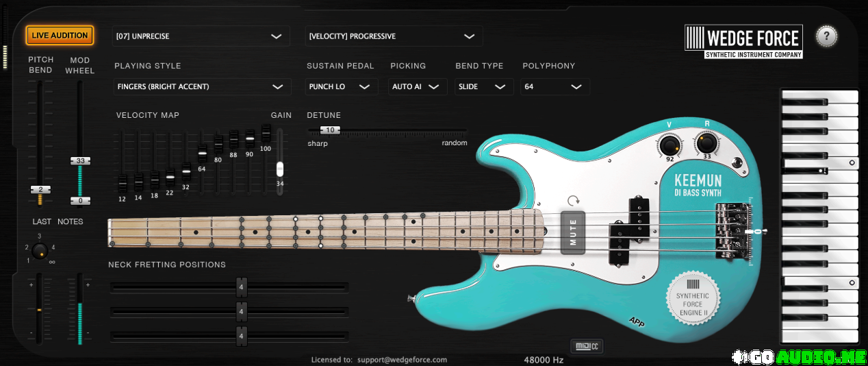Click the Wedge Force logo
This screenshot has height=366, width=868.
click(x=743, y=42)
